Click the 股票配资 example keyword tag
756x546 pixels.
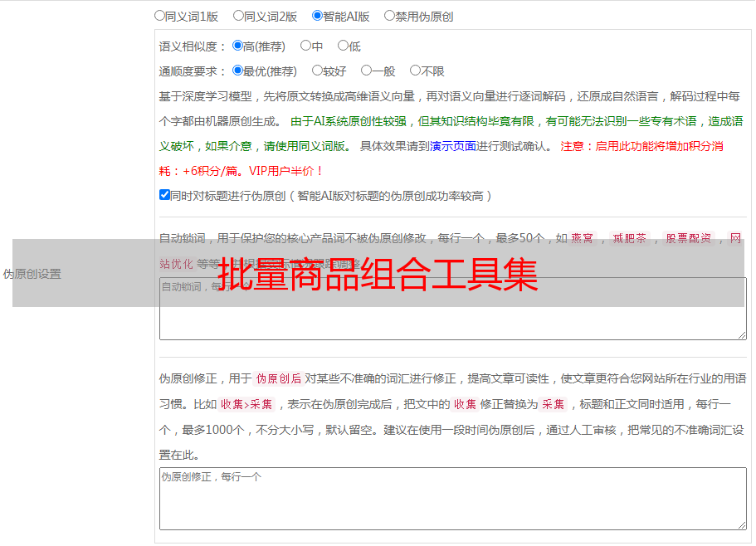[689, 238]
